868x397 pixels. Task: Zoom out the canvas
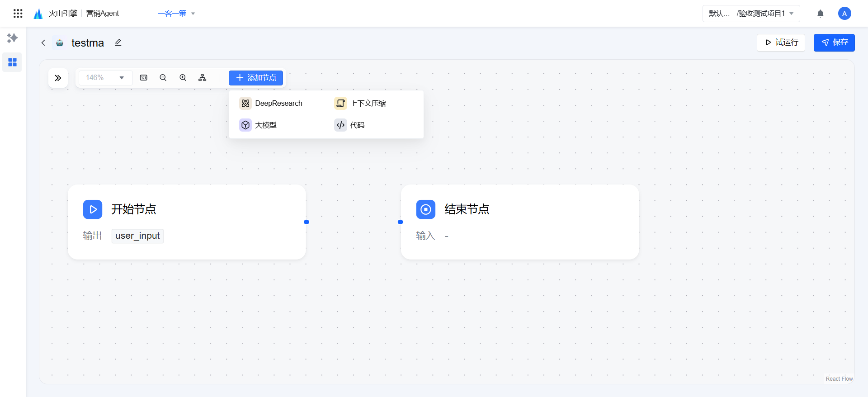pos(163,78)
